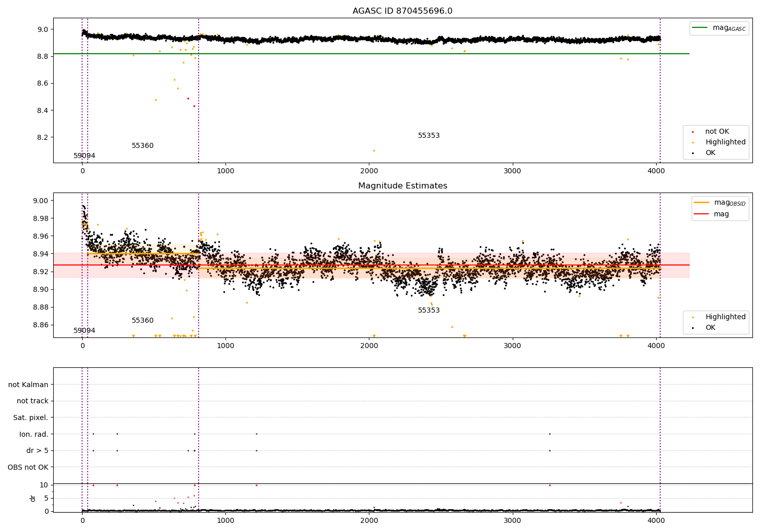Click orange line sample in mag OBSID legend
Screen dimensions: 760x532
click(x=702, y=203)
